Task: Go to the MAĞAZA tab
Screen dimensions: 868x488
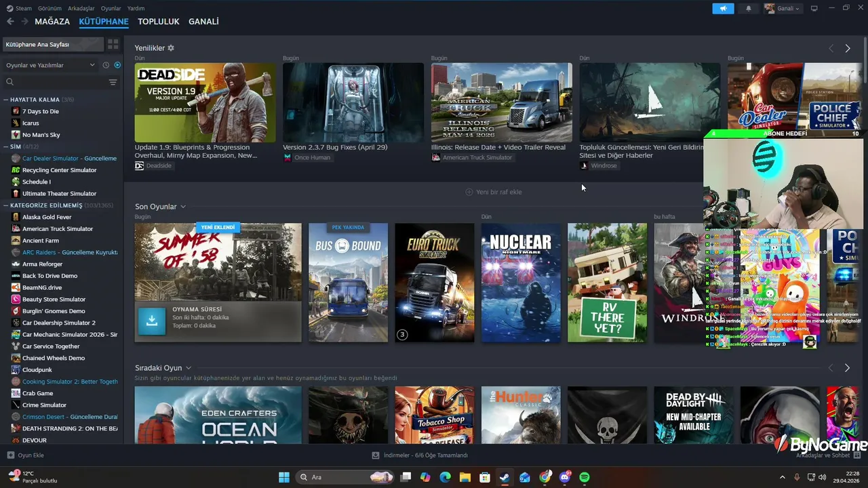Action: pyautogui.click(x=52, y=22)
